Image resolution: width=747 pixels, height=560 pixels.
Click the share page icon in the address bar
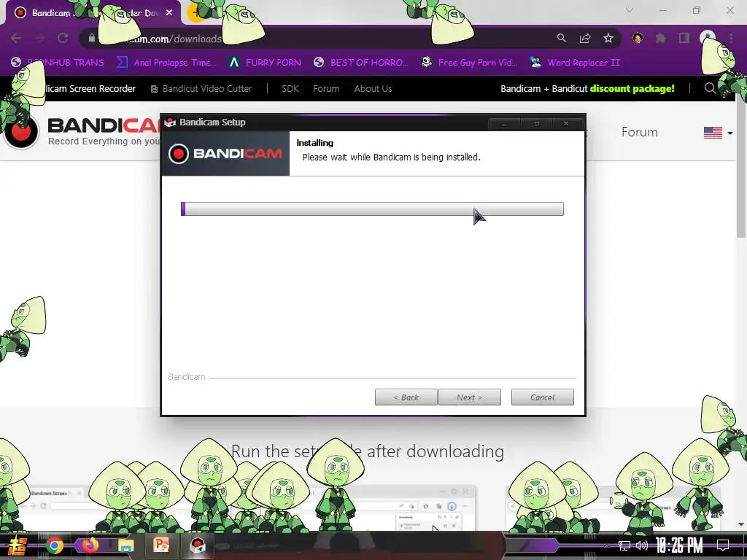click(x=584, y=38)
